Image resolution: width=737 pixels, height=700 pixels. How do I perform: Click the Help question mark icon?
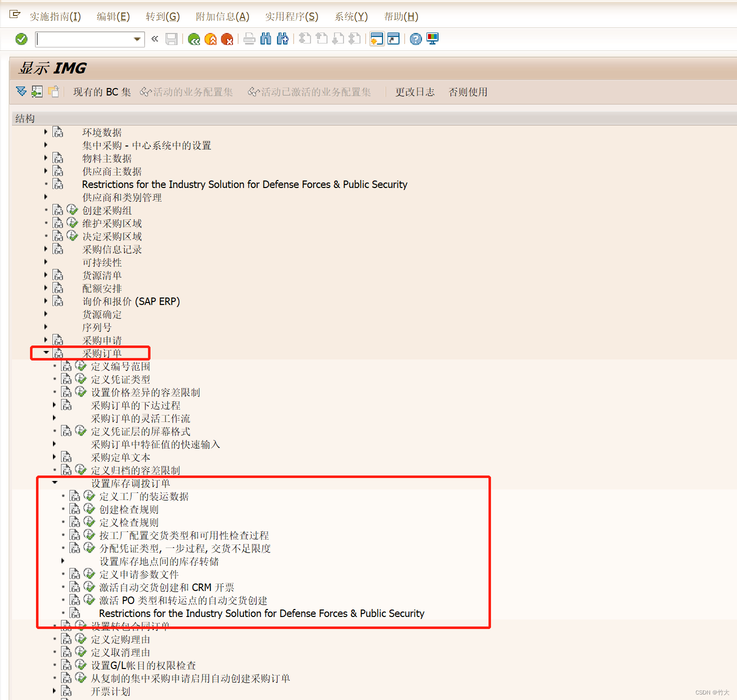tap(415, 39)
